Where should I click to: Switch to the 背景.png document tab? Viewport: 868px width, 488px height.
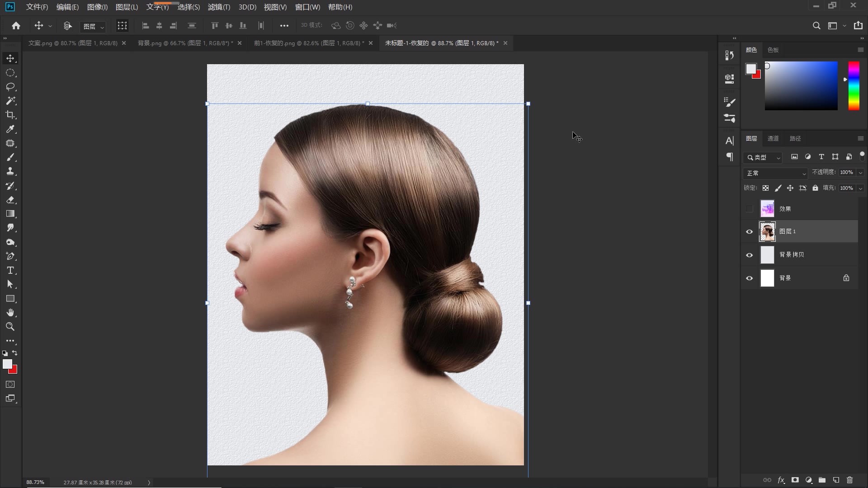click(184, 43)
